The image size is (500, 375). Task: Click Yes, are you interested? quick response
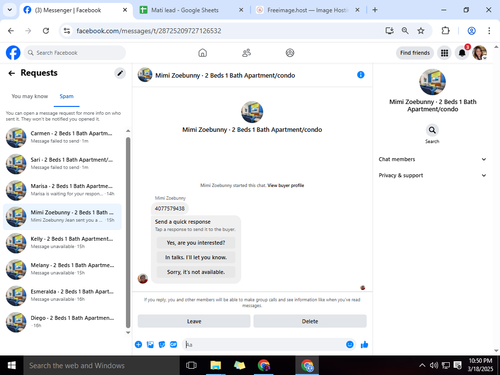pos(196,243)
